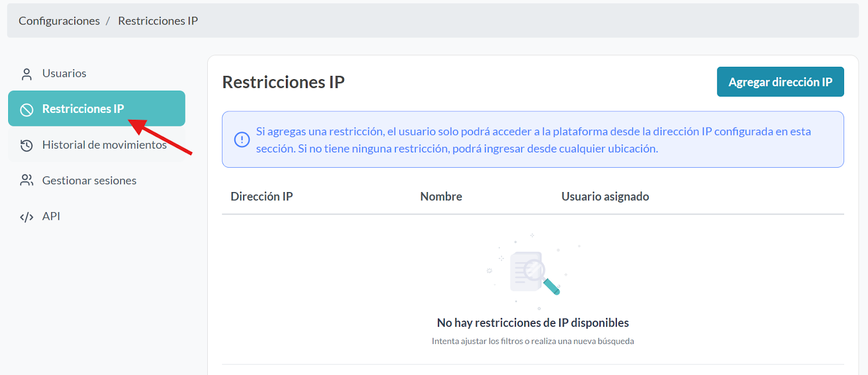Go to Historial de movimientos

click(x=104, y=145)
